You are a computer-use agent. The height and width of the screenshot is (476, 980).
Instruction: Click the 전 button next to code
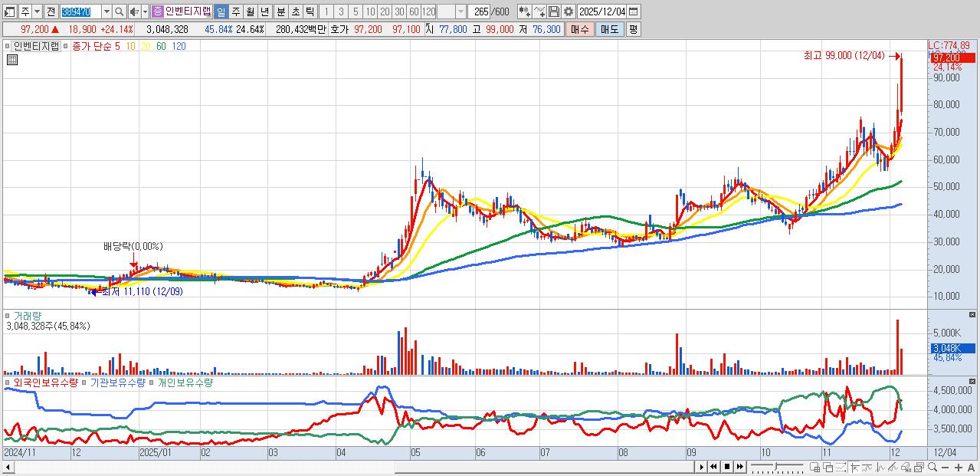[x=51, y=11]
